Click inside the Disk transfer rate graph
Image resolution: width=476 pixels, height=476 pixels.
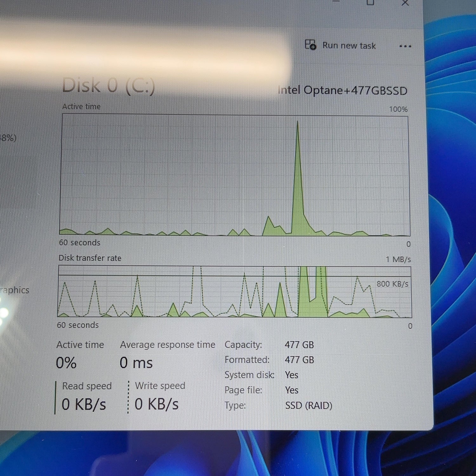(x=235, y=292)
